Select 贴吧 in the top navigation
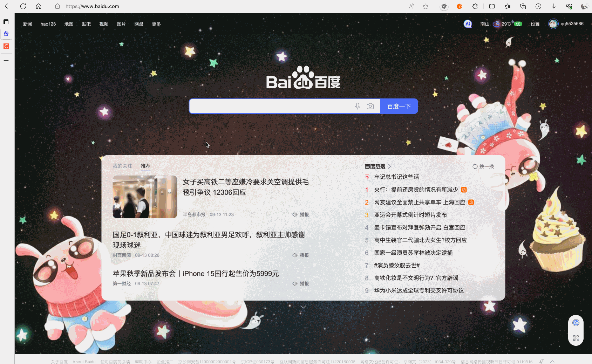The image size is (592, 364). pyautogui.click(x=86, y=24)
